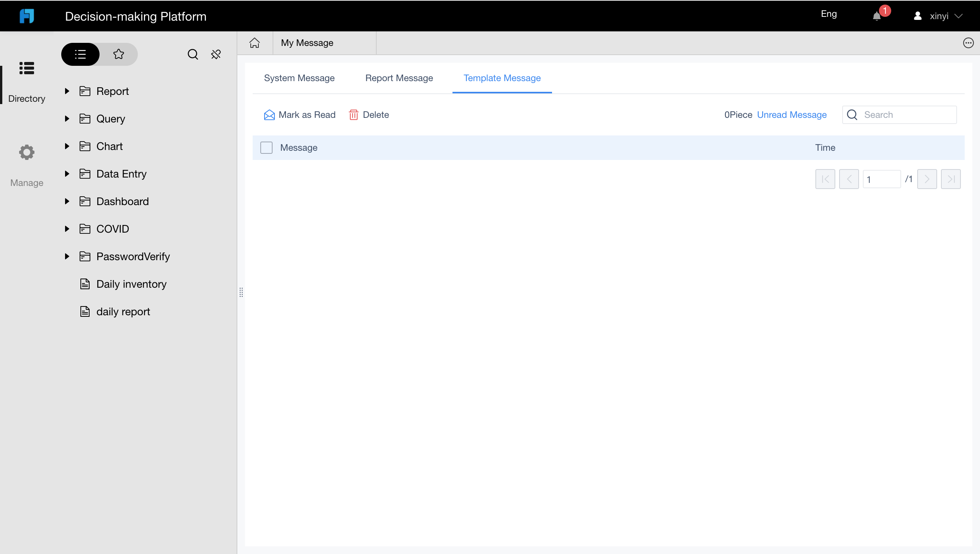Screen dimensions: 980x554
Task: Click the platform logo icon
Action: 27,16
